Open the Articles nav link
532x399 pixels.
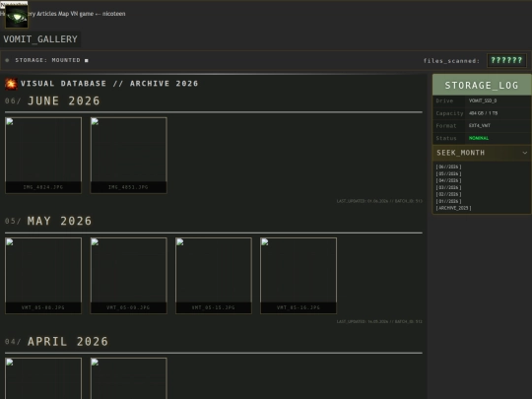pyautogui.click(x=47, y=14)
